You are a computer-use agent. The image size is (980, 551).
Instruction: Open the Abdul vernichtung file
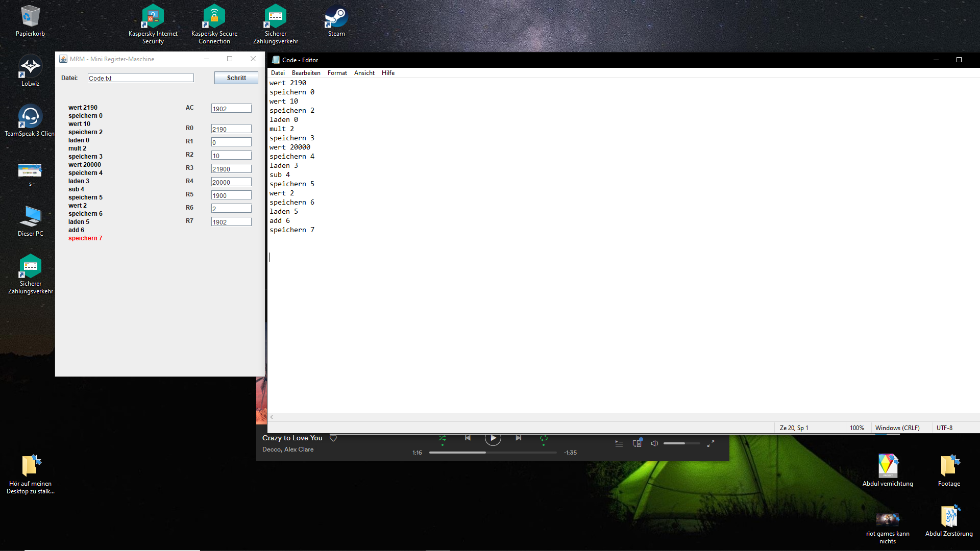pos(888,470)
